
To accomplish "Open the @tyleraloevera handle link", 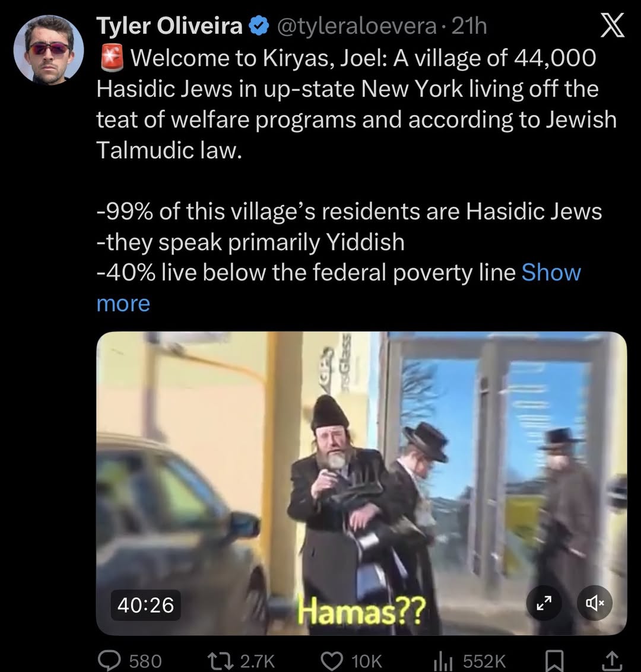I will coord(357,27).
